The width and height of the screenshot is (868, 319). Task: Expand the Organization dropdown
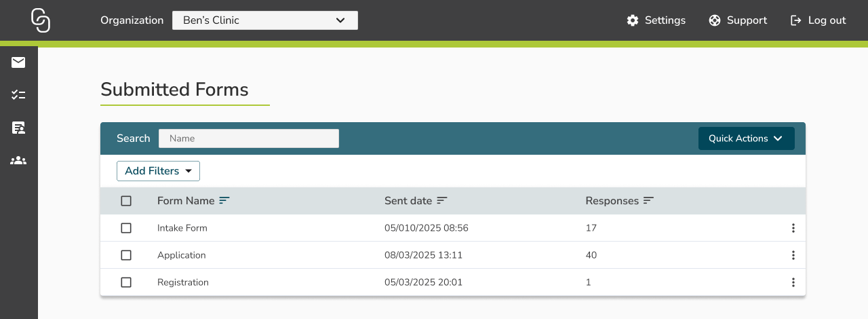click(264, 20)
